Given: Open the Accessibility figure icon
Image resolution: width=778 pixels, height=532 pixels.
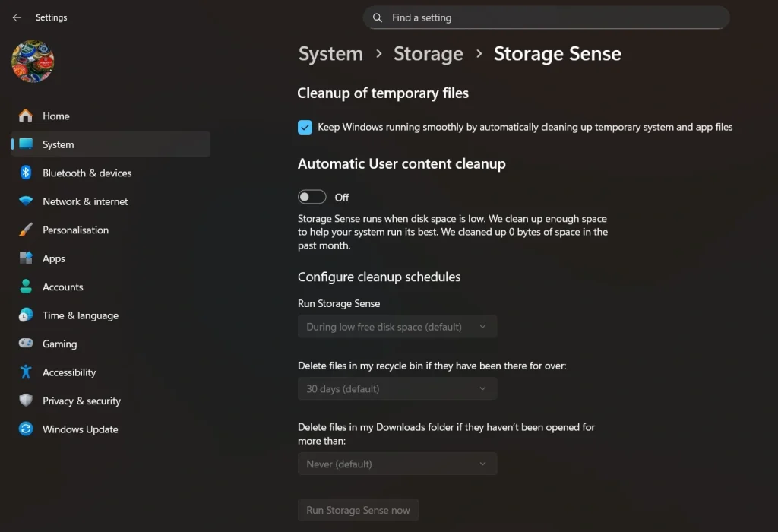Looking at the screenshot, I should pos(26,372).
